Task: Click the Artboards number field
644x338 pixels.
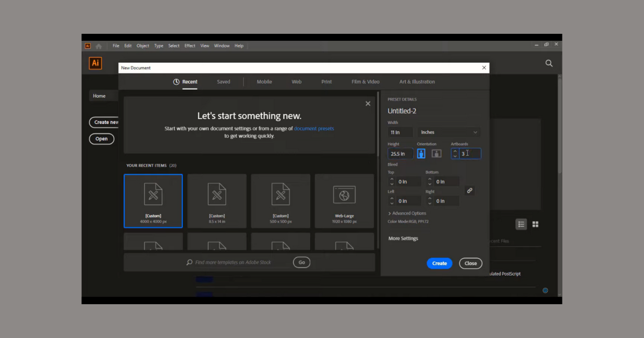Action: (470, 153)
